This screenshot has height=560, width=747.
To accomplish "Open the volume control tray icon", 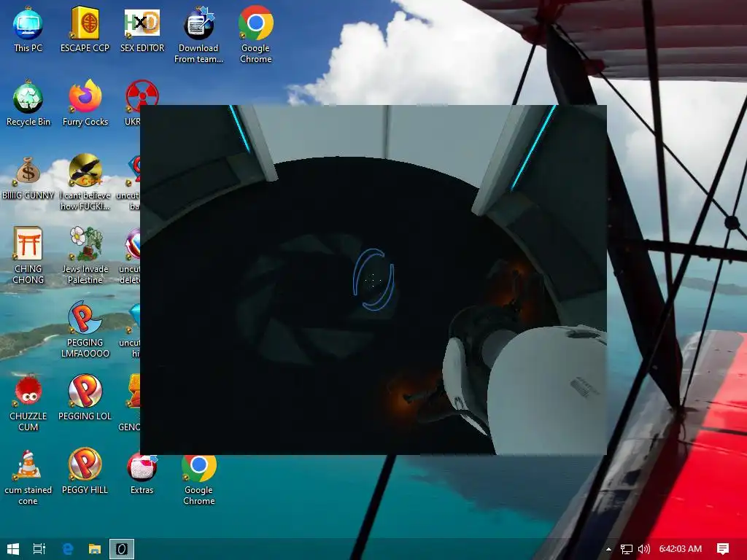I will (643, 549).
